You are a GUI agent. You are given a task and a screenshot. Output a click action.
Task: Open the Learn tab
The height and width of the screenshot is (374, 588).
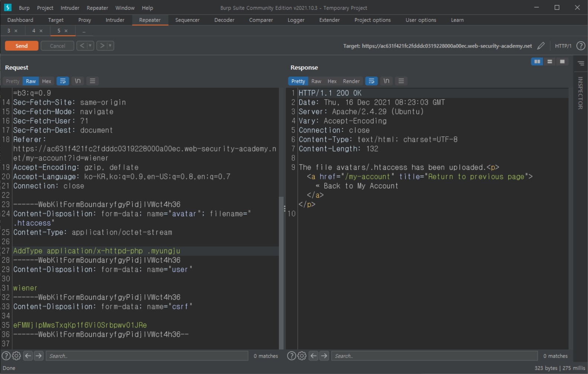[457, 20]
